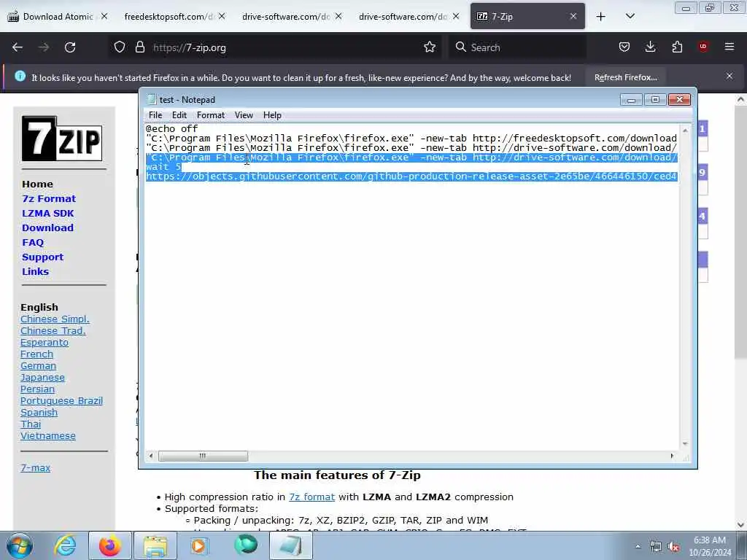Open the Support link
The height and width of the screenshot is (560, 747).
coord(42,257)
